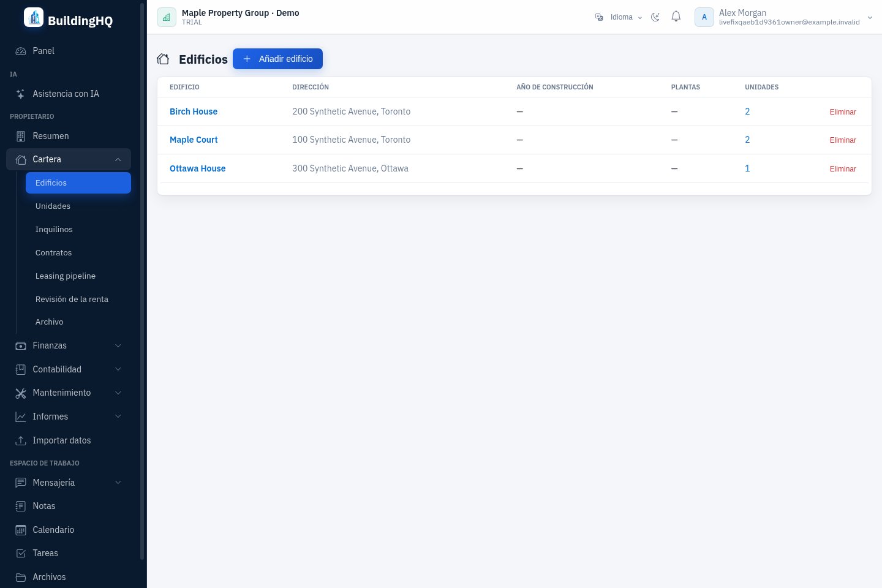This screenshot has height=588, width=882.
Task: Click the Tareas checkmark icon
Action: click(x=21, y=554)
